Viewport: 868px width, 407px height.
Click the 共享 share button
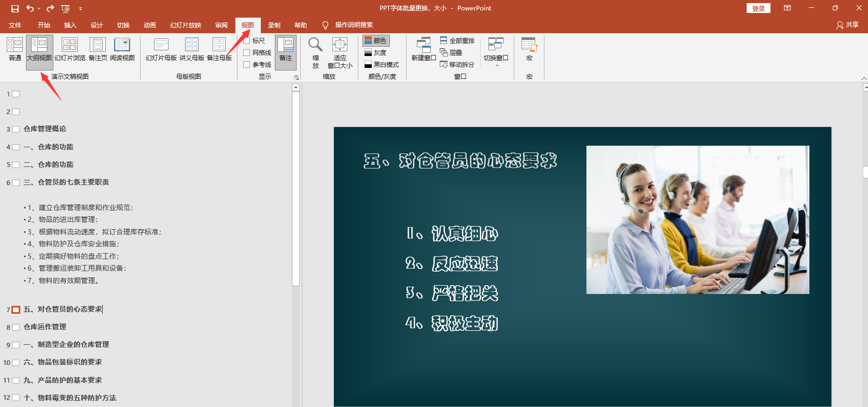tap(847, 25)
